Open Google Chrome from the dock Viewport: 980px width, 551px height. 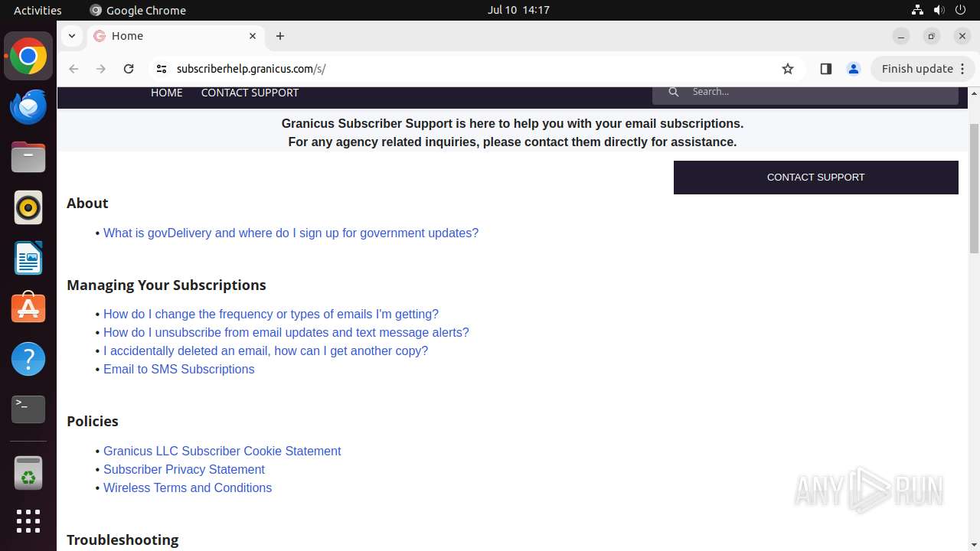[x=28, y=57]
